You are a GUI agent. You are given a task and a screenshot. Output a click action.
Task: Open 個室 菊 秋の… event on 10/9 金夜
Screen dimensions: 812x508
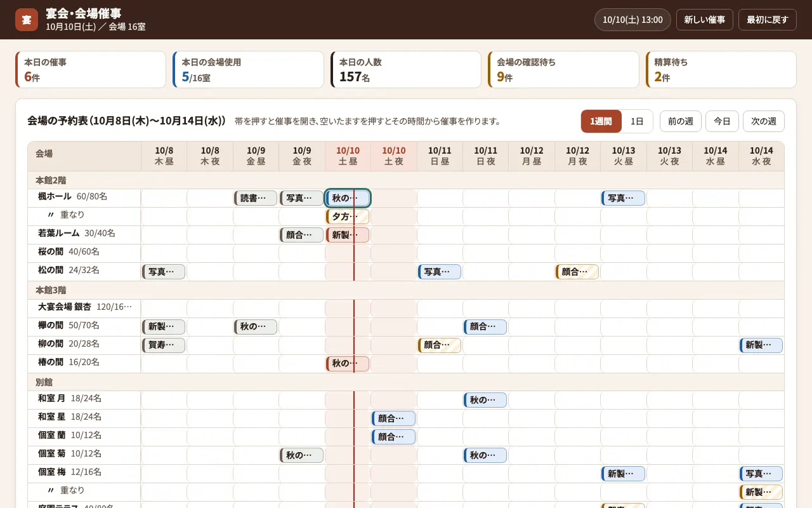(x=301, y=455)
